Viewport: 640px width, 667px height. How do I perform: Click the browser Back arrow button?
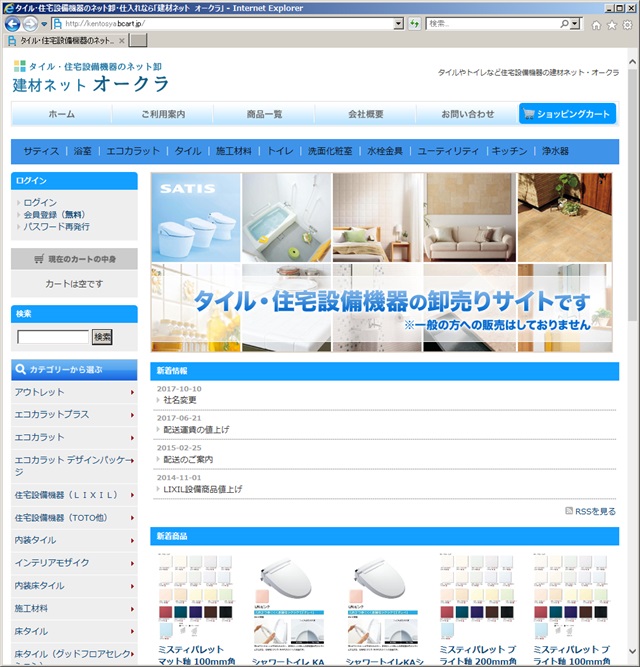point(12,24)
